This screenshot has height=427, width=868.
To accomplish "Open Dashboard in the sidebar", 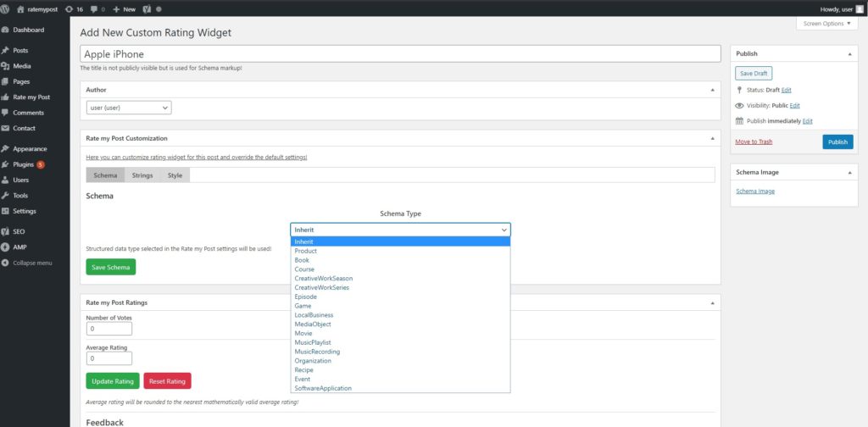I will click(x=29, y=30).
